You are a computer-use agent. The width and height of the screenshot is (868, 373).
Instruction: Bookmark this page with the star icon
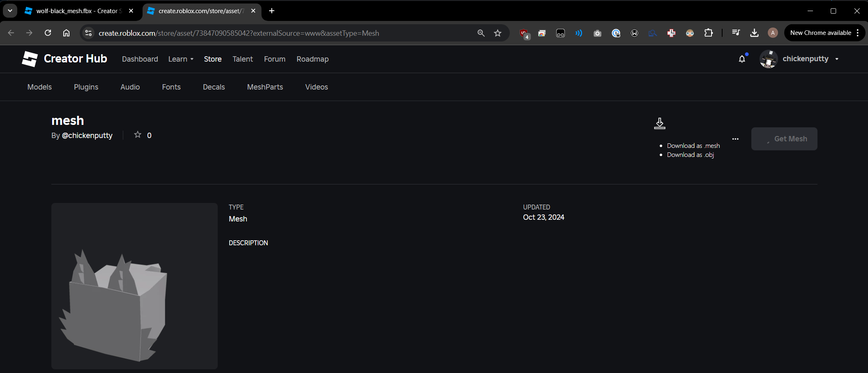pos(497,33)
